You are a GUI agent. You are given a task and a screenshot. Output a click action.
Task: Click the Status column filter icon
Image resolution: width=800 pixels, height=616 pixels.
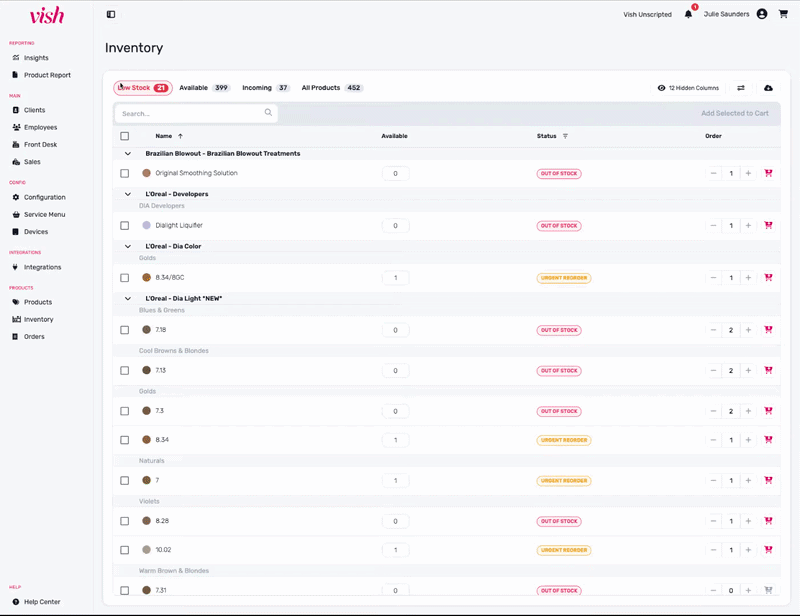[x=565, y=136]
